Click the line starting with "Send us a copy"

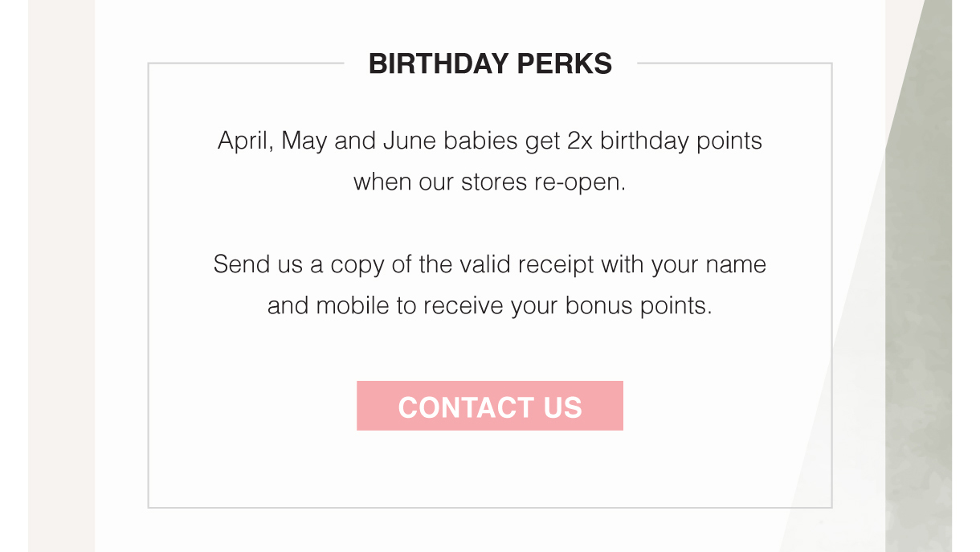coord(489,264)
